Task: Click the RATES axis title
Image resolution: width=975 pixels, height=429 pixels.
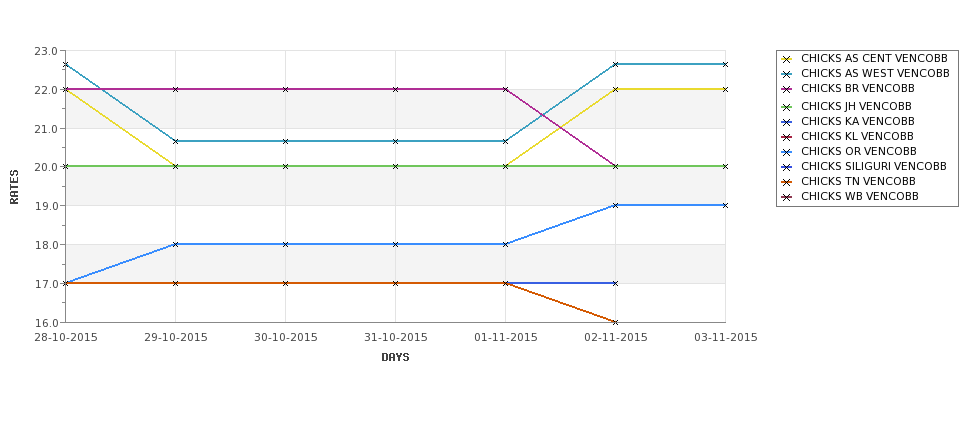Action: coord(14,187)
